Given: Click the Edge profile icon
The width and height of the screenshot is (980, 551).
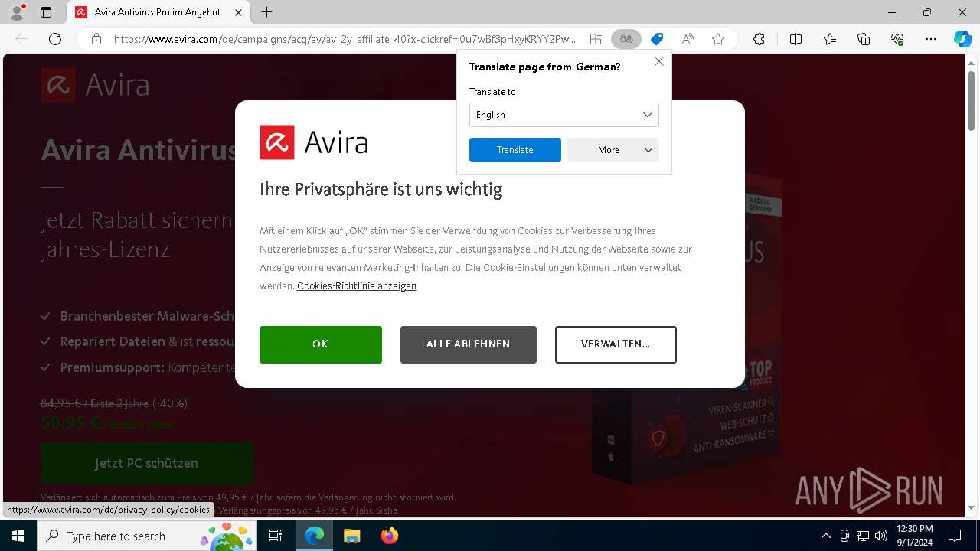Looking at the screenshot, I should pyautogui.click(x=16, y=12).
